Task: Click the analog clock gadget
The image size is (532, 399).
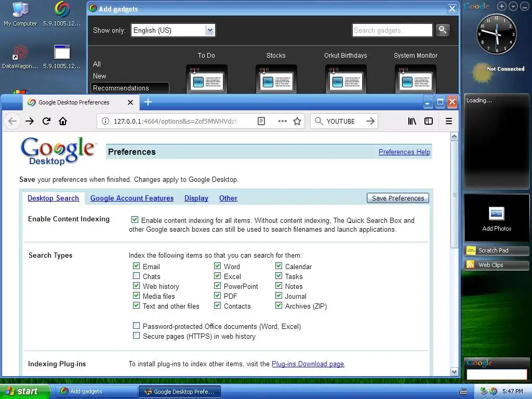Action: point(496,34)
